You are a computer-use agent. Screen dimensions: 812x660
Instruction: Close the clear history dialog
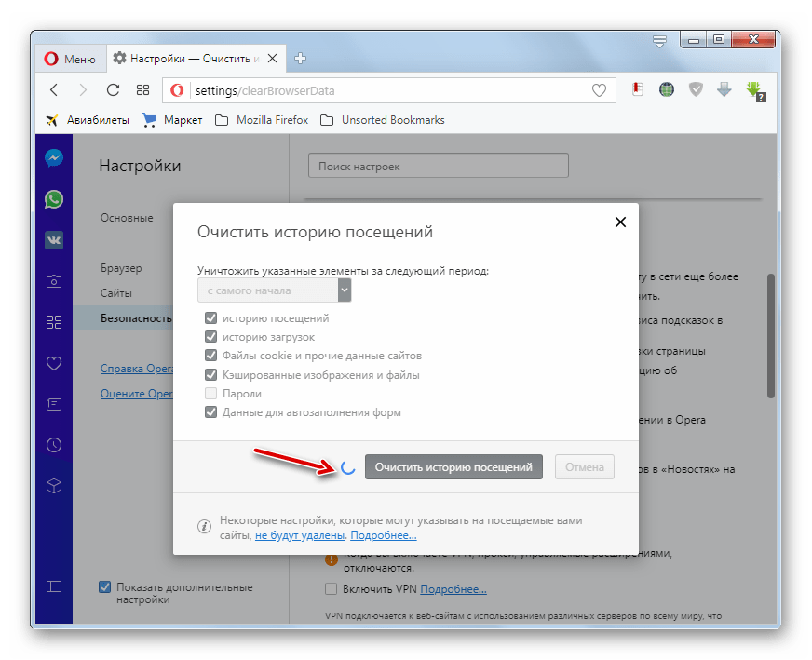click(x=620, y=222)
